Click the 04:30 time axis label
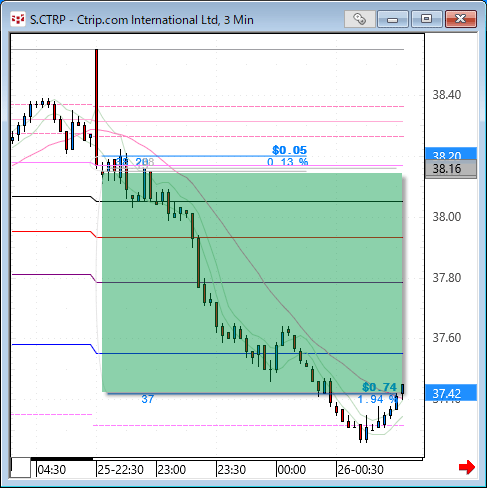Viewport: 487px width, 488px height. [52, 470]
